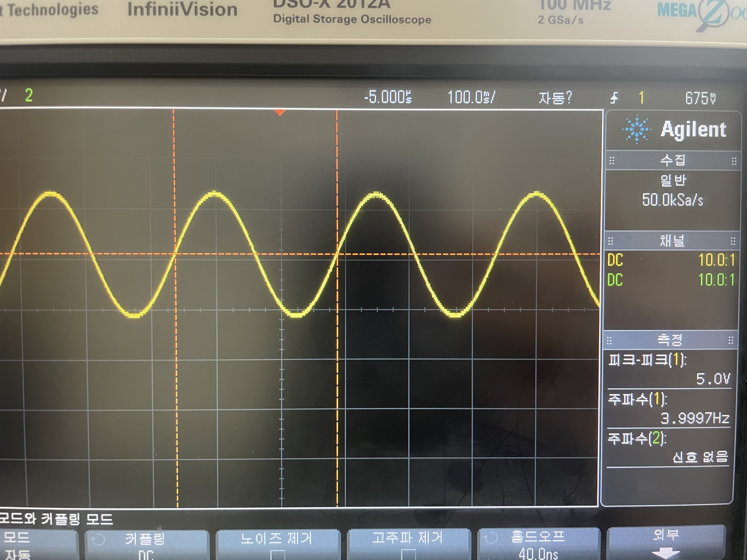
Task: Click the green channel 2 indicator
Action: point(29,96)
